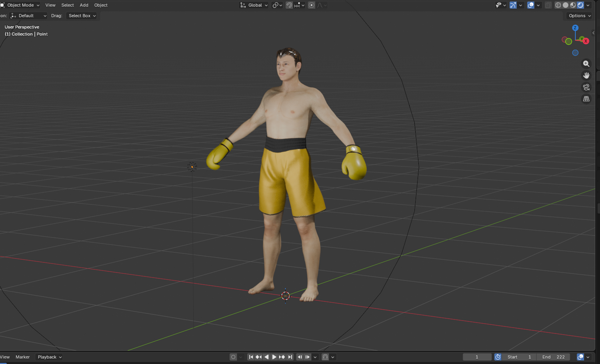
Task: Click the blue Z axis gizmo
Action: coord(575,28)
